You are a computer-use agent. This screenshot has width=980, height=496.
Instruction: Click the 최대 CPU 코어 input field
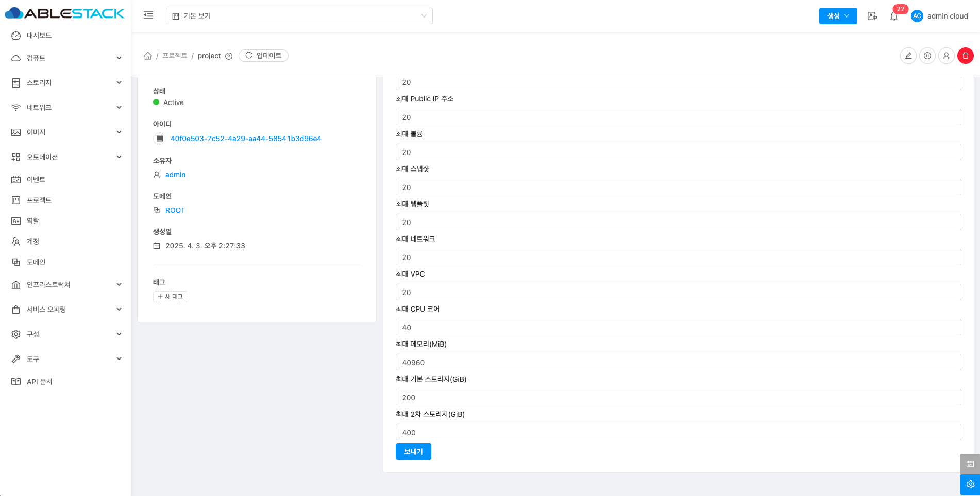[x=678, y=328]
